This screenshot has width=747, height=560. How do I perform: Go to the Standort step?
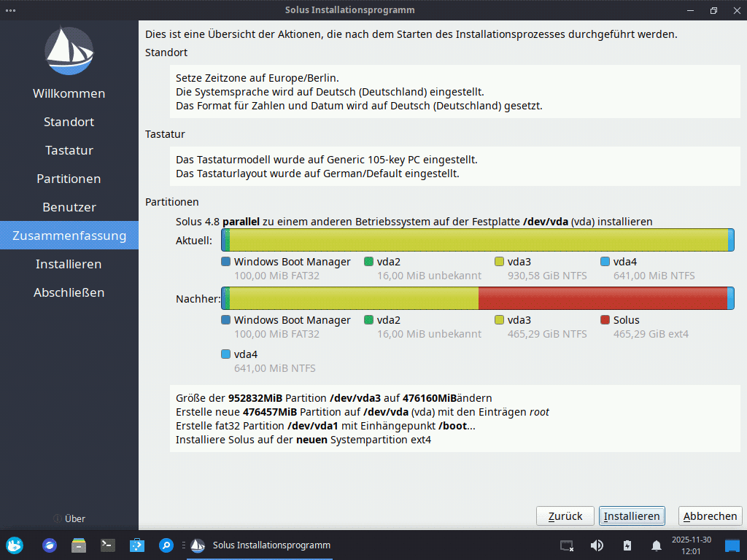click(x=69, y=122)
